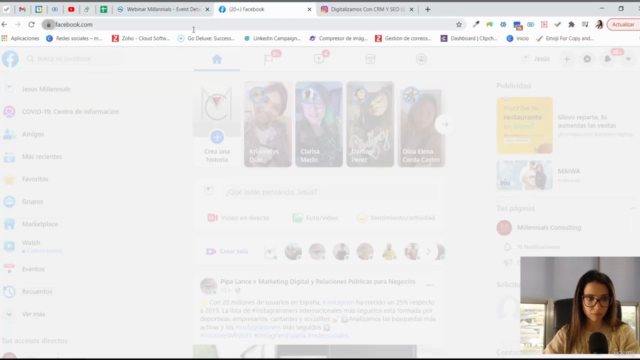The width and height of the screenshot is (640, 360).
Task: Click the ¿Qué estás pensando, Jesús? field
Action: 330,192
